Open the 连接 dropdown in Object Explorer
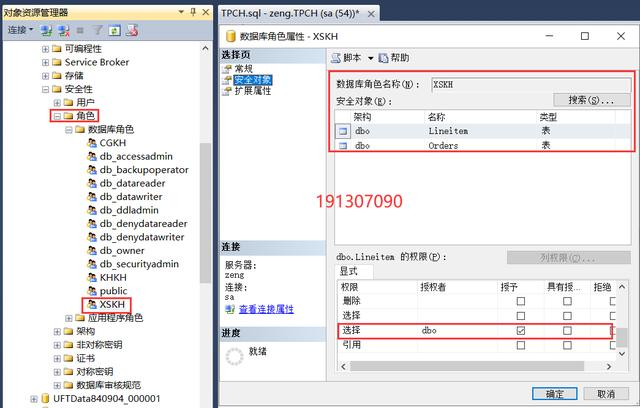 pos(20,30)
